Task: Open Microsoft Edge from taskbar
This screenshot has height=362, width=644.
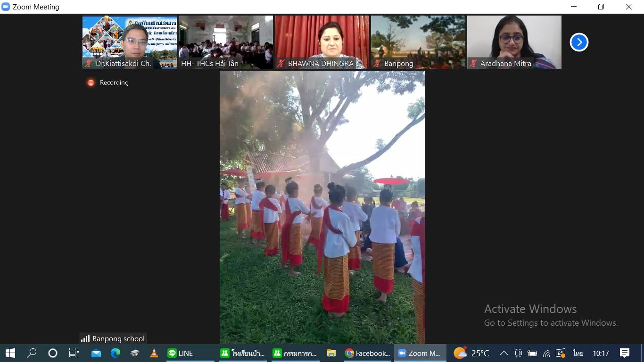Action: 116,353
